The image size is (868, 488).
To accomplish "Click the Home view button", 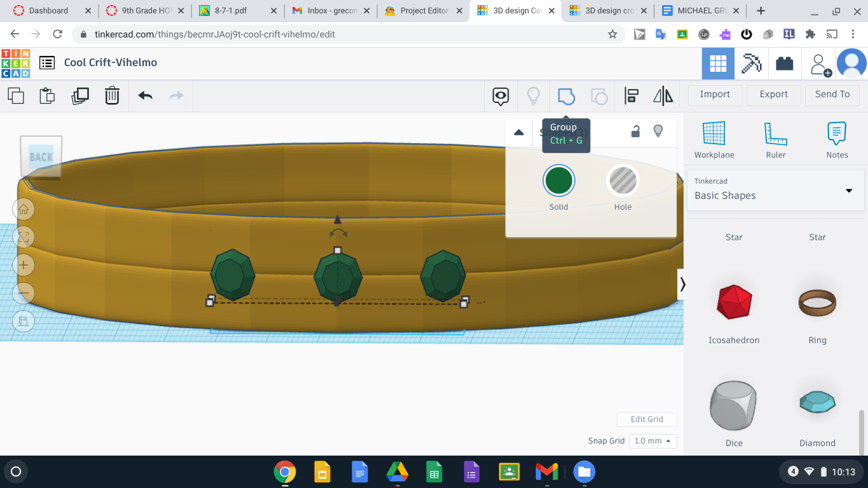I will (24, 208).
